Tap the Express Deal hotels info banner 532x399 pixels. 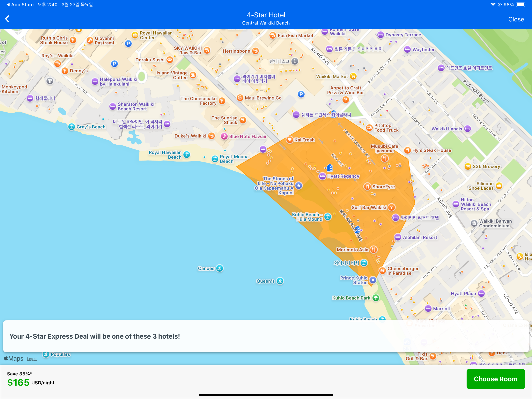pyautogui.click(x=266, y=336)
